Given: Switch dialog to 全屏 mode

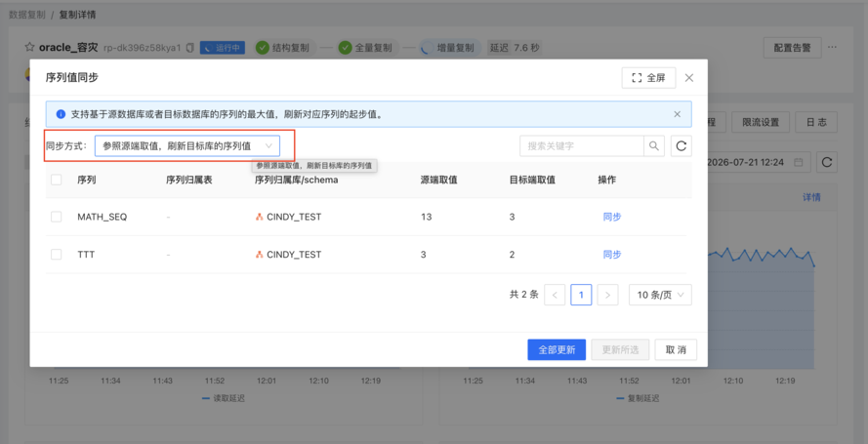Looking at the screenshot, I should pos(648,78).
